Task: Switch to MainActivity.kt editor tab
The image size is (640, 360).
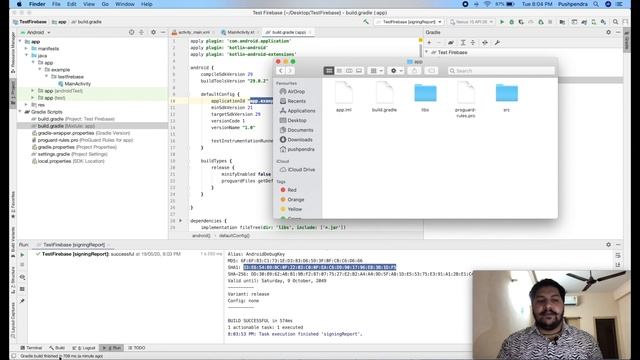Action: point(240,32)
